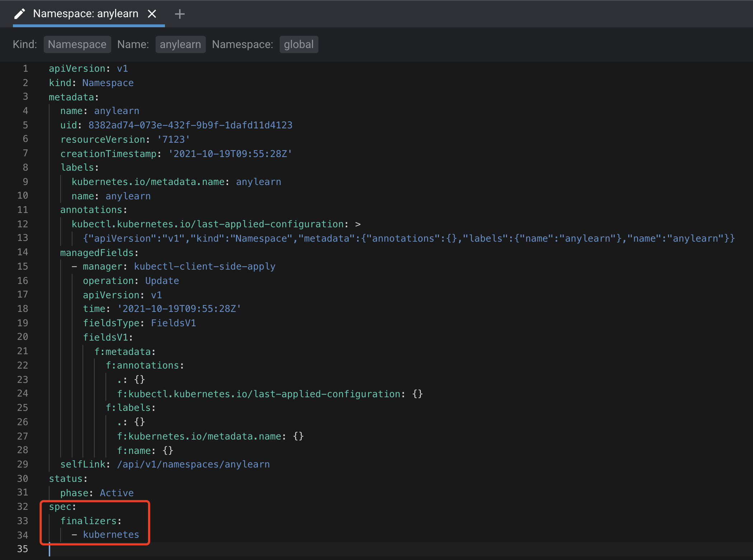Click manager value kubectl-client-side-apply

point(204,267)
